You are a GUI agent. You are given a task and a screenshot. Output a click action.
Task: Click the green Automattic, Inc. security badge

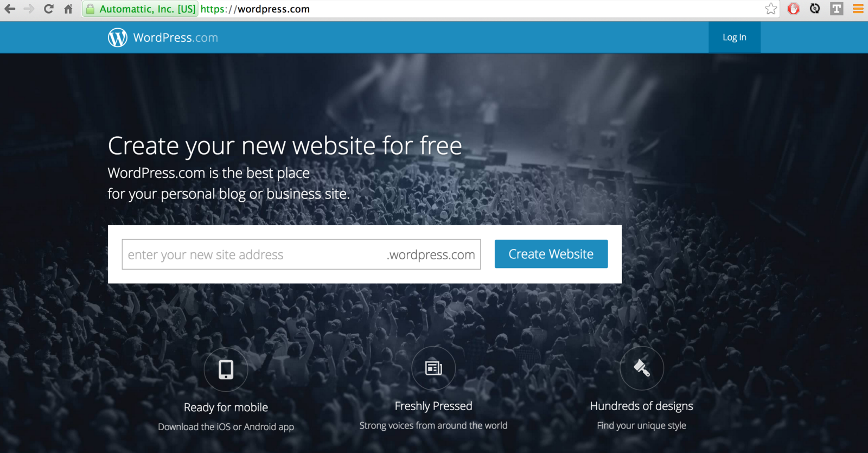click(x=140, y=9)
